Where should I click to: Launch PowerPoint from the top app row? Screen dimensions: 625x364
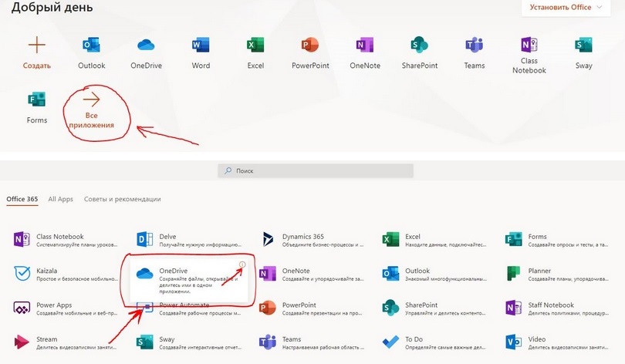(310, 52)
